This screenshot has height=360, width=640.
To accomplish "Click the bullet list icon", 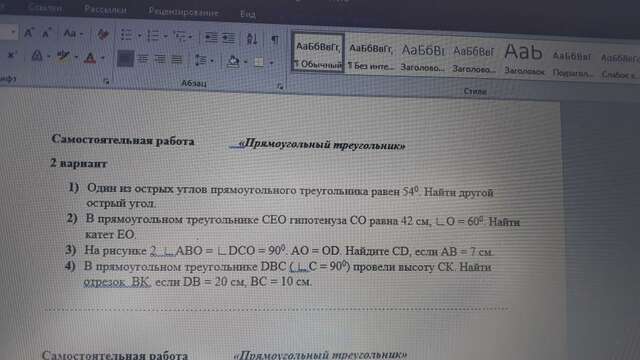I will 127,35.
